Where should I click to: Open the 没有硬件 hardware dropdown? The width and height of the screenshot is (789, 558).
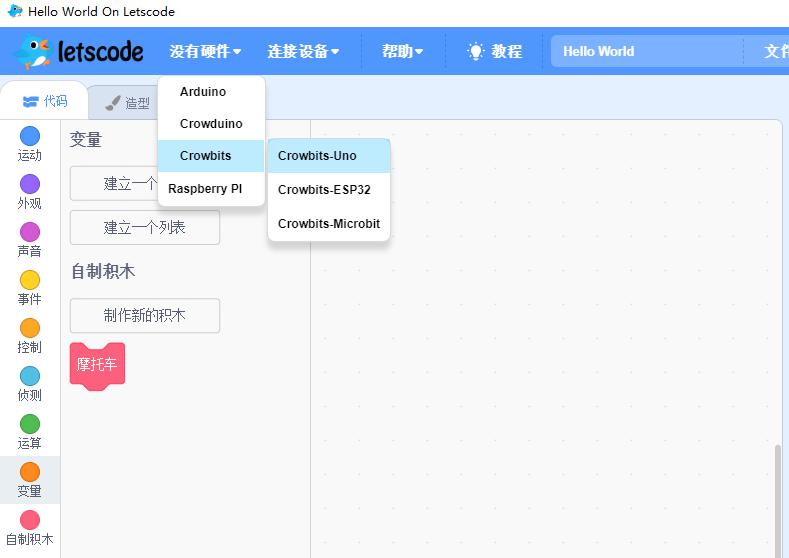point(205,51)
